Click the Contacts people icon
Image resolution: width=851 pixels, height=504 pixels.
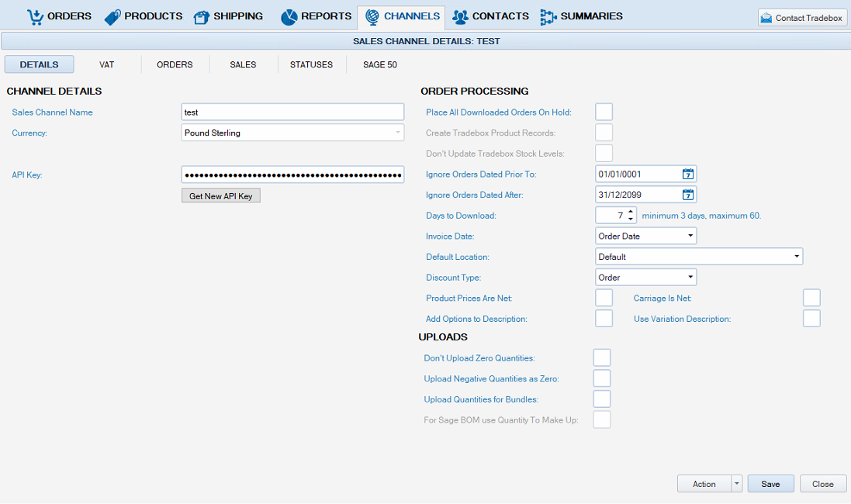461,16
